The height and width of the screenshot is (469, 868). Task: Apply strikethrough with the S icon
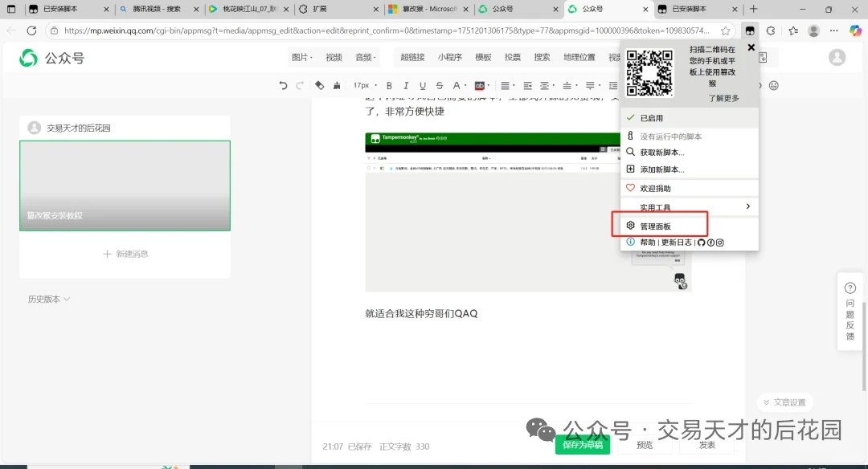(x=439, y=85)
